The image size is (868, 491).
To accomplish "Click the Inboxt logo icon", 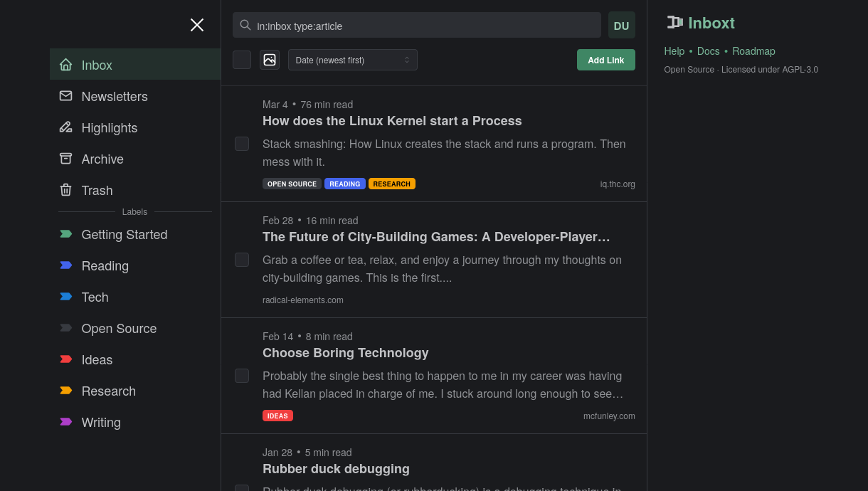I will point(674,22).
